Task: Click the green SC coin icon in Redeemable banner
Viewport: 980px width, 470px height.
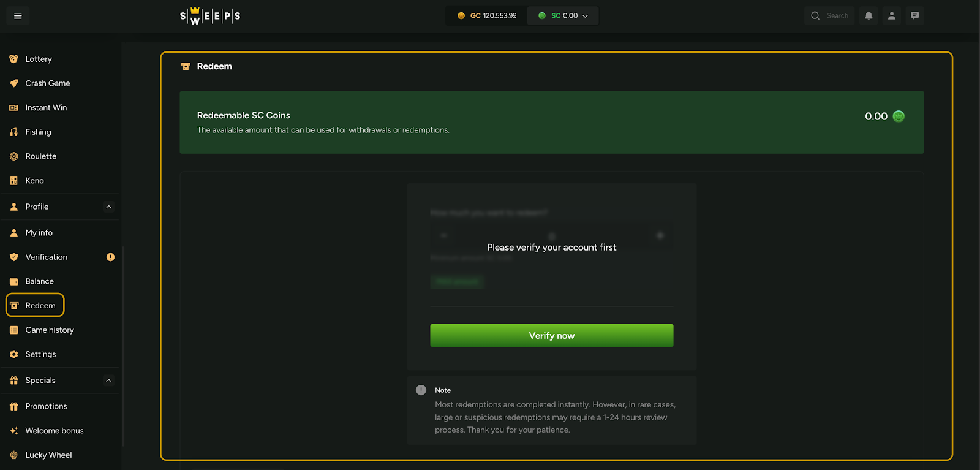Action: 899,116
